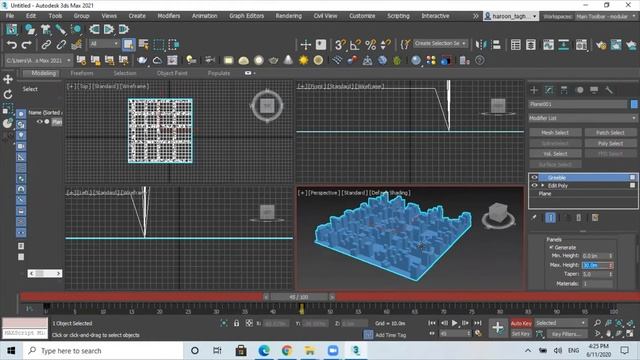
Task: Hide the Greeble modifier with eye icon
Action: (534, 178)
